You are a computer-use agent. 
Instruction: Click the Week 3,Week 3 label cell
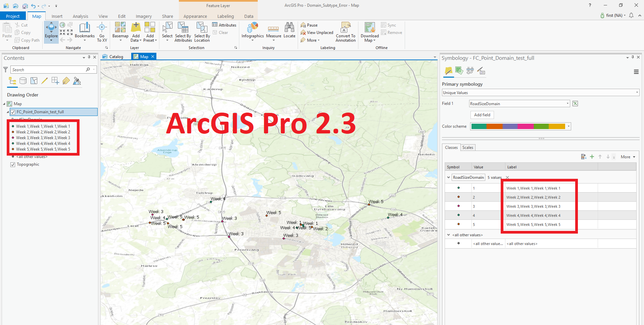(551, 206)
